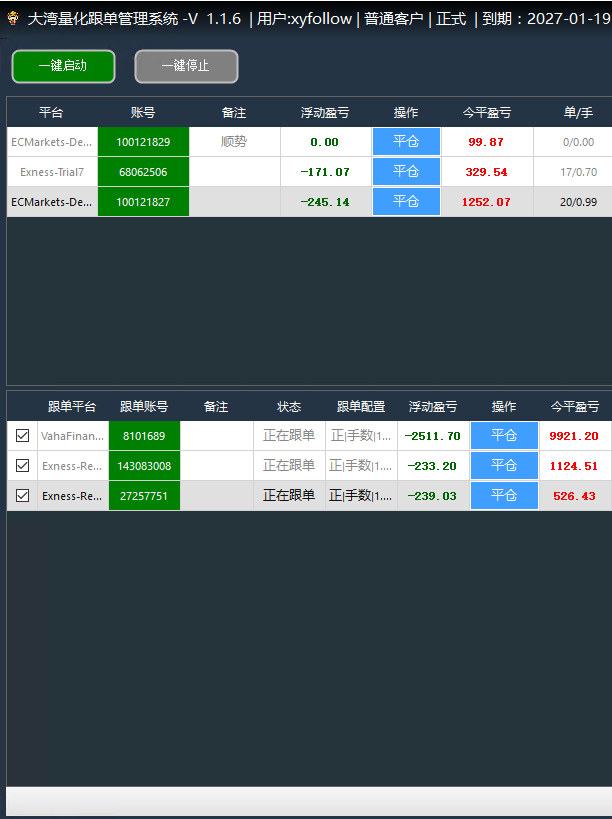The height and width of the screenshot is (819, 612).
Task: Select account cell 100121829
Action: pos(143,142)
